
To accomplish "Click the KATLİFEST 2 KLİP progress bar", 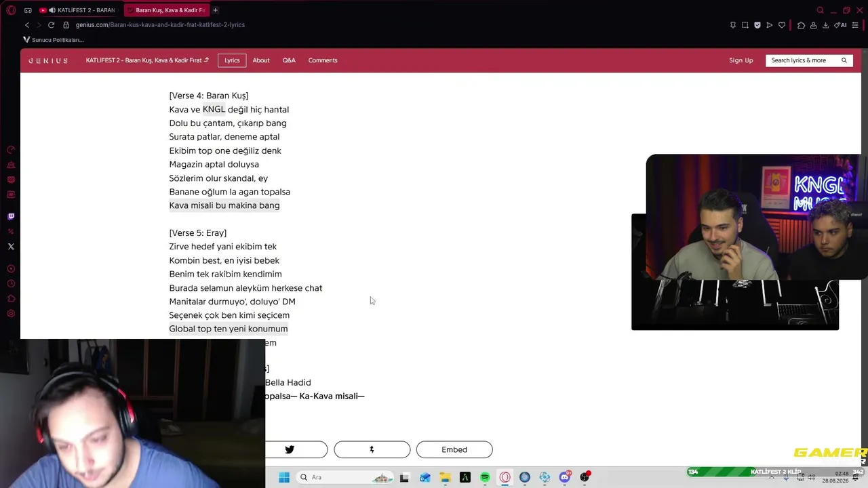I will [x=775, y=472].
